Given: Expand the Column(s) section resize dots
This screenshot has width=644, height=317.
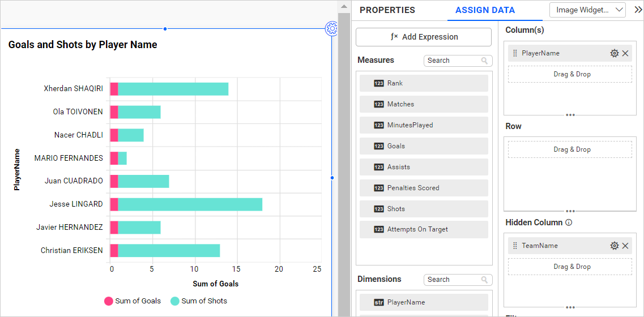Looking at the screenshot, I should click(570, 115).
